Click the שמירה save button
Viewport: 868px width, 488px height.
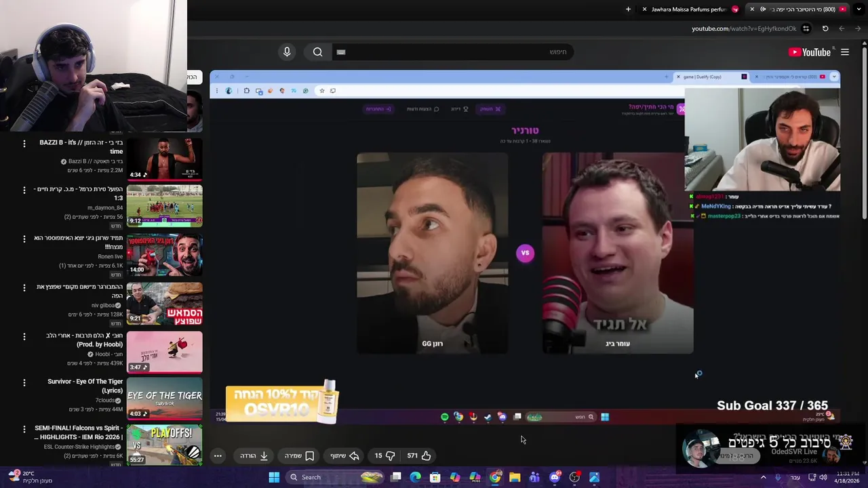299,455
